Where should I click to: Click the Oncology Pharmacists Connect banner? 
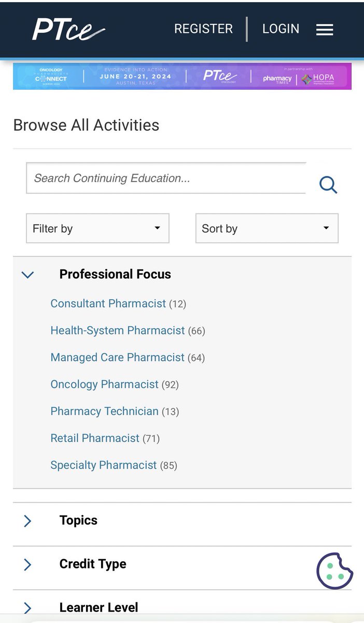pyautogui.click(x=182, y=76)
